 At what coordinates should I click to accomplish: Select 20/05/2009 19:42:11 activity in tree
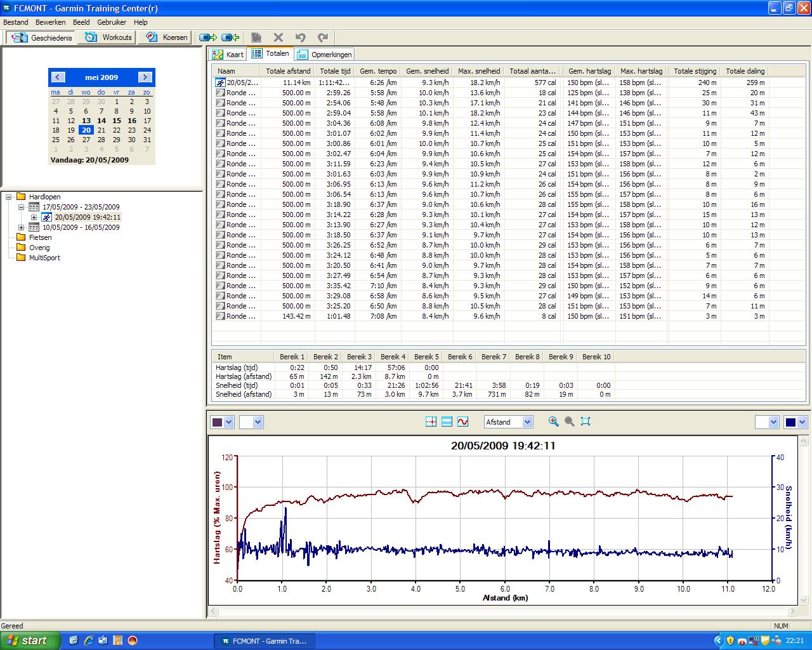[87, 217]
